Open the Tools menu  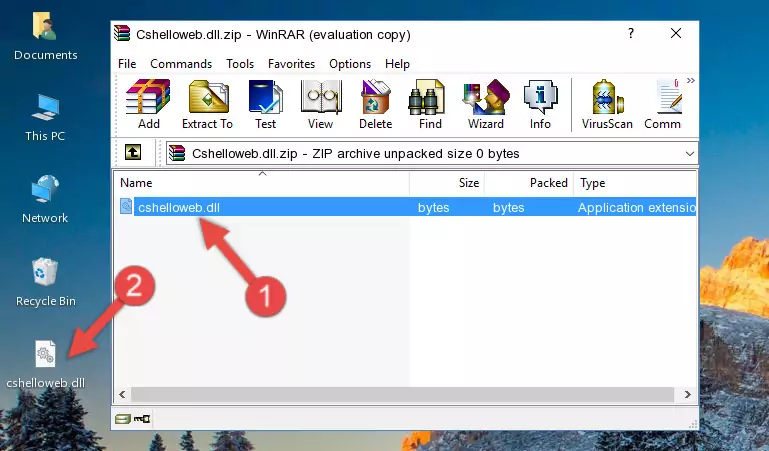(x=240, y=64)
